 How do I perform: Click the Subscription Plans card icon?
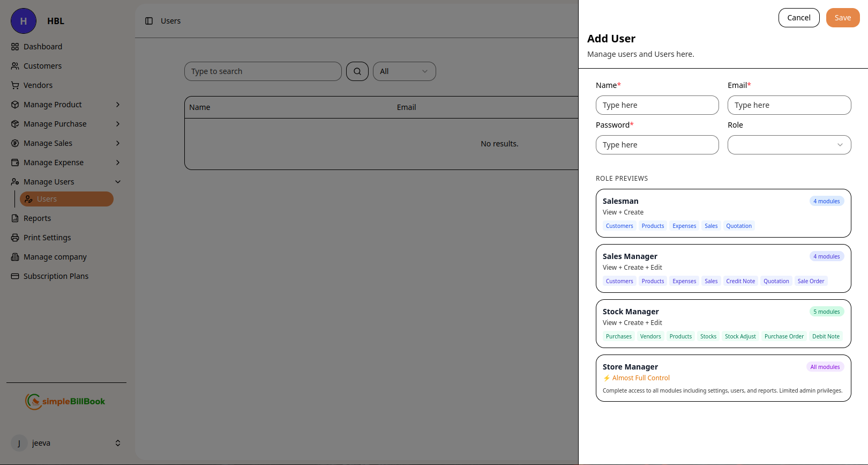click(x=15, y=276)
